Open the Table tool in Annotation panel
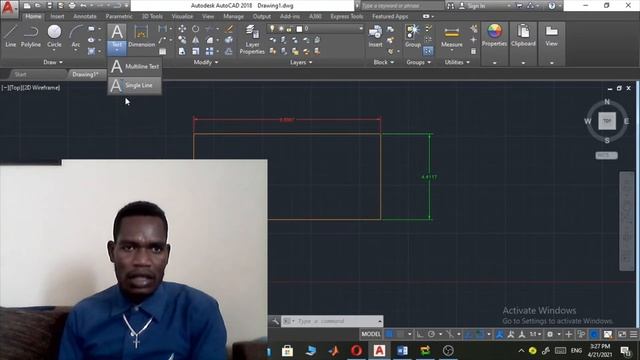 click(162, 51)
